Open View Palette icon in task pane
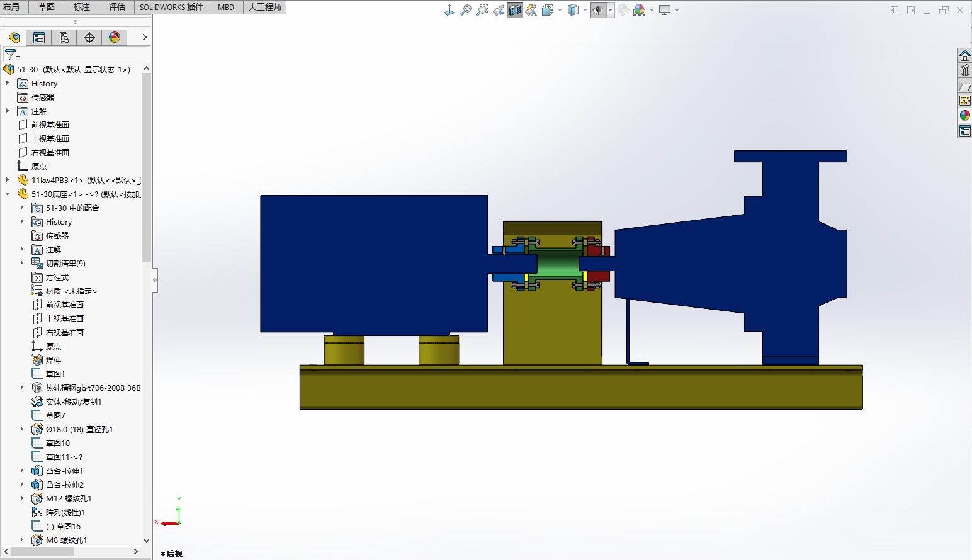Screen dimensions: 972x560 964,101
